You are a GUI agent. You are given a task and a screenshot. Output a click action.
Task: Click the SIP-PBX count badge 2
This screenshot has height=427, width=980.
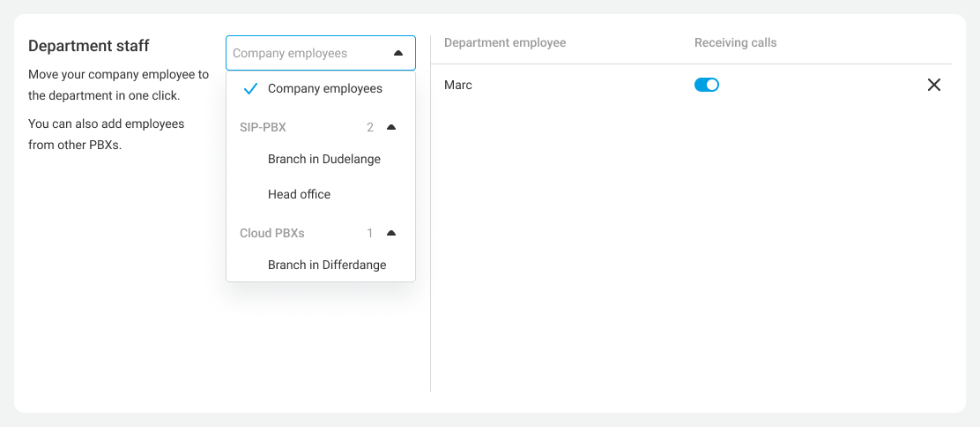pos(370,127)
